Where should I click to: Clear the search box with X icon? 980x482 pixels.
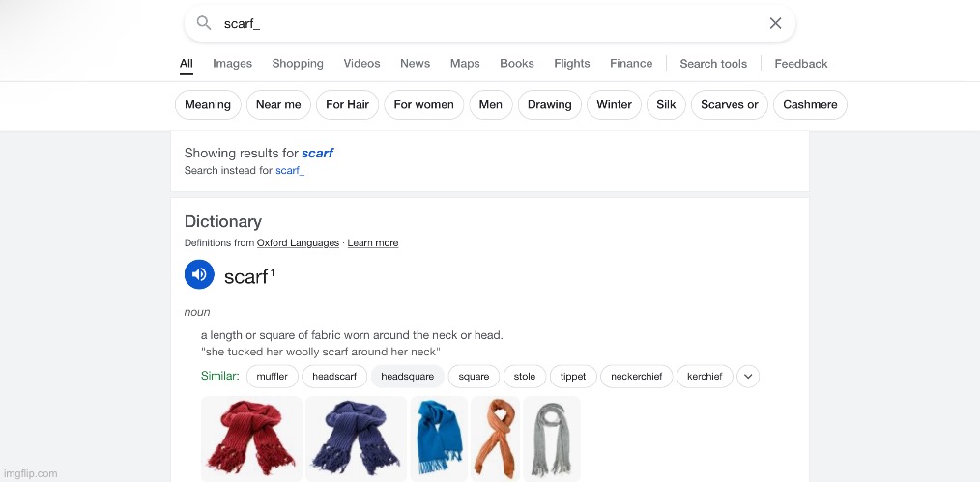pyautogui.click(x=776, y=24)
